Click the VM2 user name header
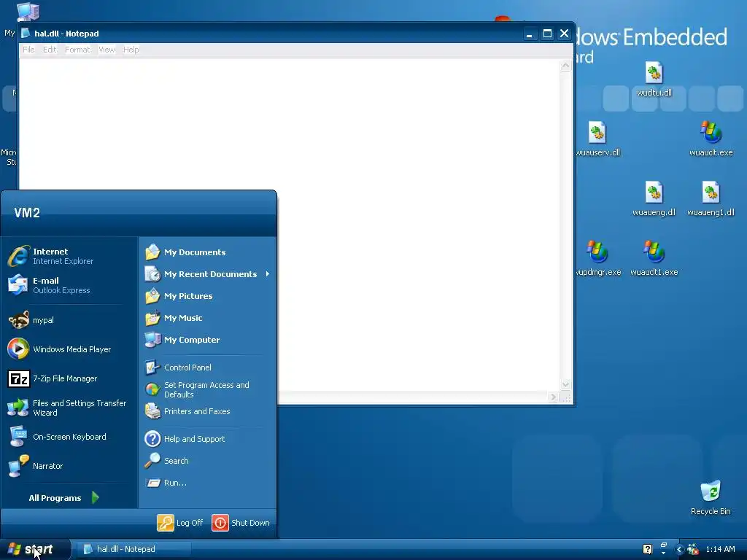The height and width of the screenshot is (560, 747). click(27, 212)
